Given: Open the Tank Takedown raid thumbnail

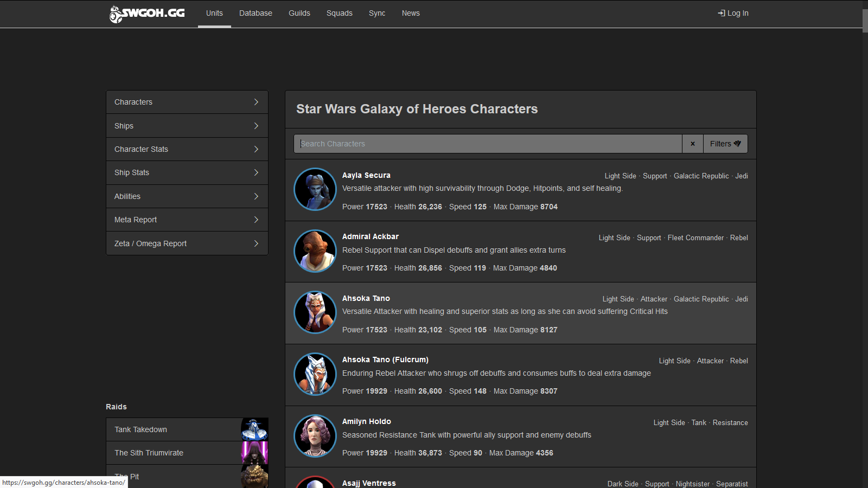Looking at the screenshot, I should tap(254, 429).
